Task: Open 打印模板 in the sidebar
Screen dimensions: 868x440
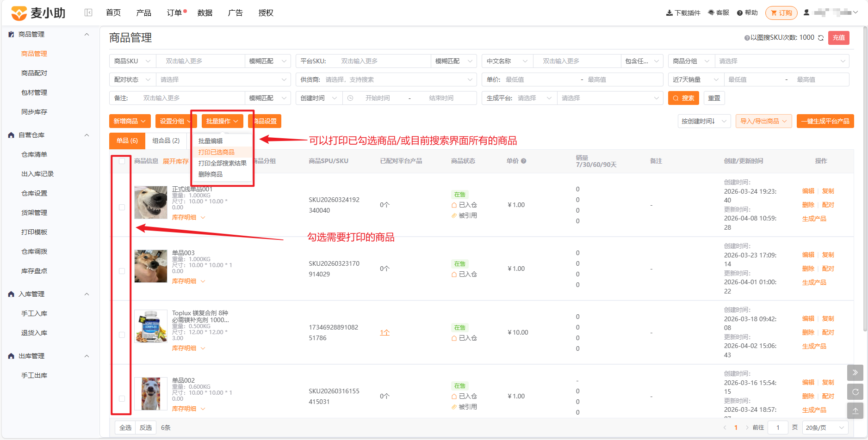Action: coord(34,232)
